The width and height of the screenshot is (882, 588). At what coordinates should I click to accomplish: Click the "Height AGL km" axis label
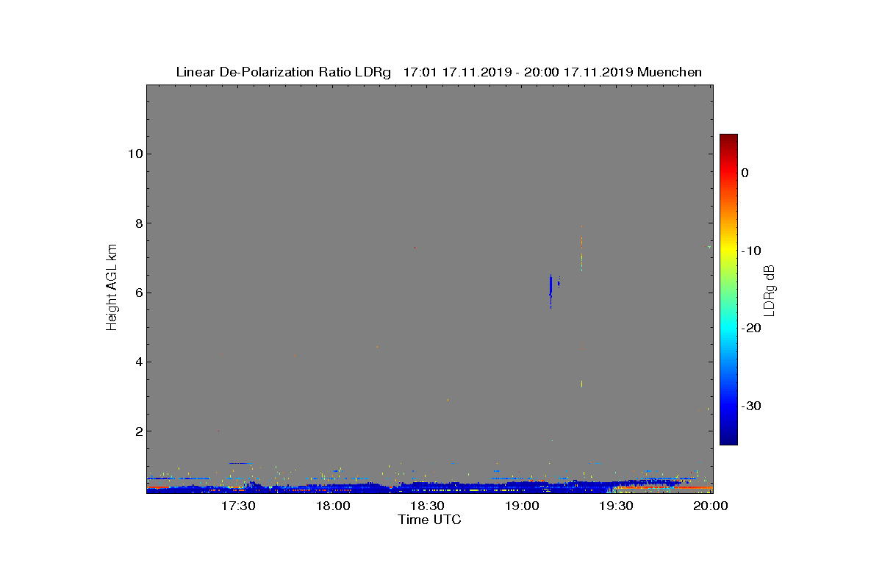[112, 289]
